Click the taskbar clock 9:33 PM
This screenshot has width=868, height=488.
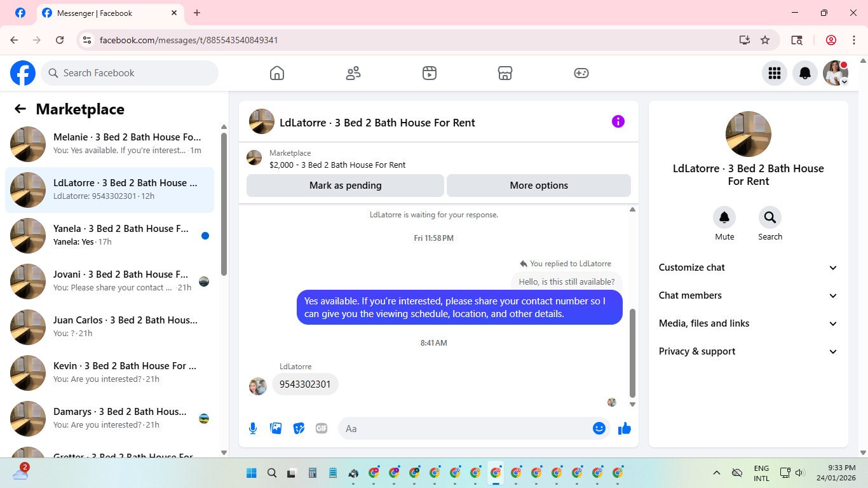point(836,473)
